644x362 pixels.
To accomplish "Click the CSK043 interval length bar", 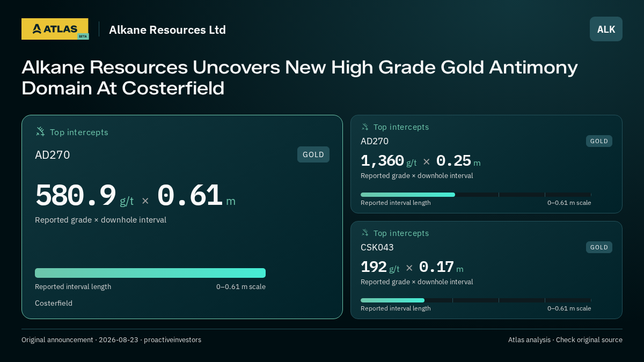I will click(476, 300).
